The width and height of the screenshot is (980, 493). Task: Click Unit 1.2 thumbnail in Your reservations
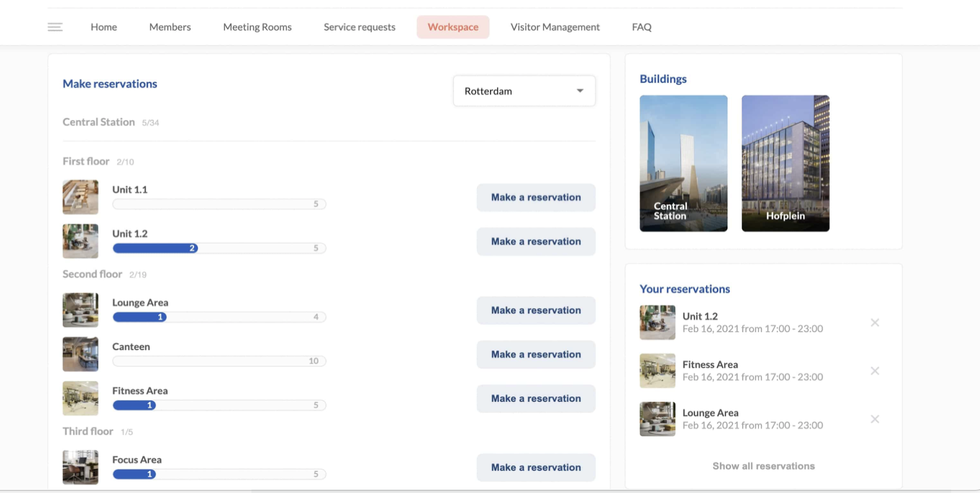(x=657, y=322)
